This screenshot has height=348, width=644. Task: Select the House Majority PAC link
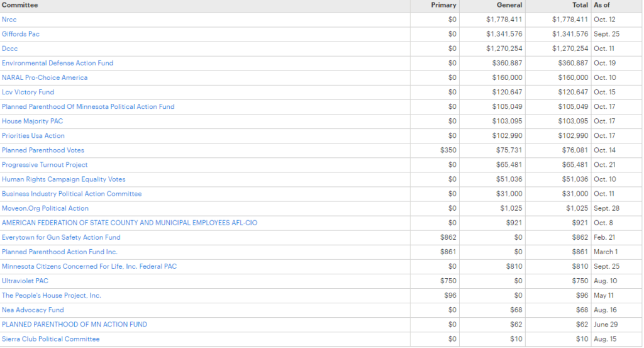coord(32,121)
